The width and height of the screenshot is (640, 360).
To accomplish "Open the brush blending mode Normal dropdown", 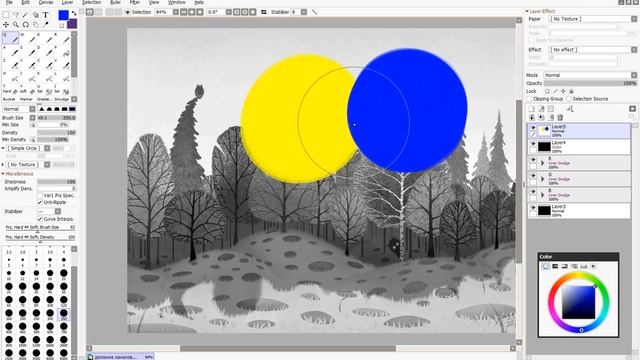I will coord(19,109).
